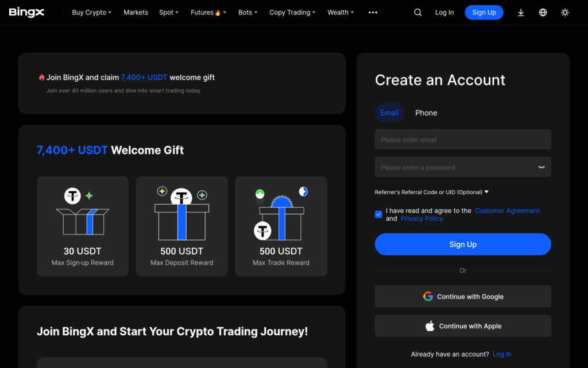The image size is (588, 368).
Task: Open the language globe icon
Action: click(x=543, y=13)
